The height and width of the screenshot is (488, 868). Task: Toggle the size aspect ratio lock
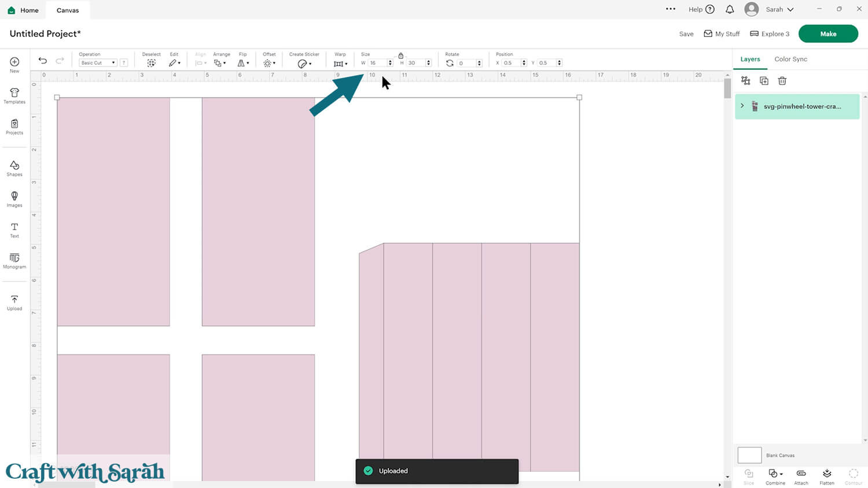400,56
